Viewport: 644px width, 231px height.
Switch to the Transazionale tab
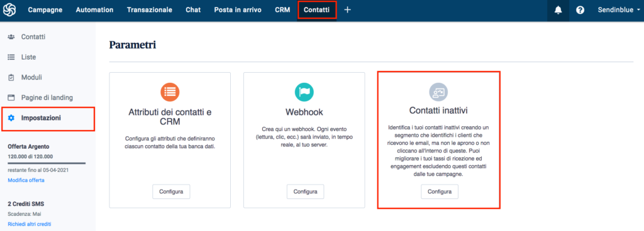pyautogui.click(x=150, y=10)
